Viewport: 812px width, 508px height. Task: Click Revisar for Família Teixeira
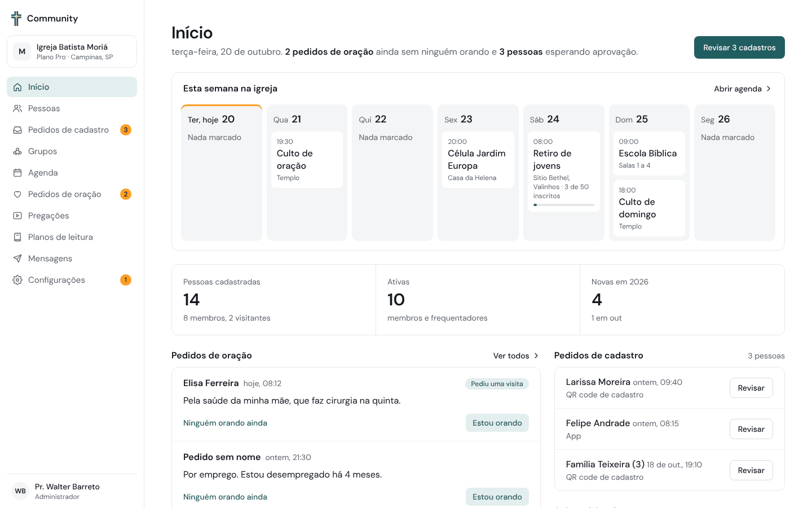pyautogui.click(x=751, y=470)
